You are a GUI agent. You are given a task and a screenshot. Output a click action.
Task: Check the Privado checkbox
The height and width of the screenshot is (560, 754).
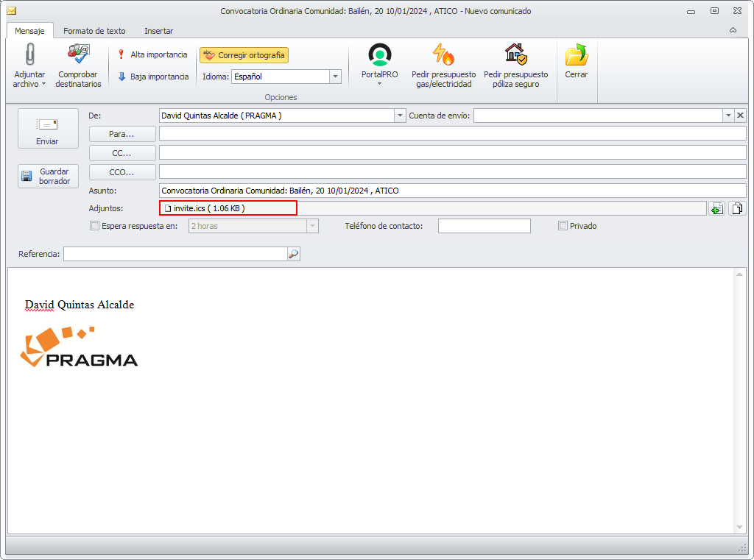(x=563, y=226)
